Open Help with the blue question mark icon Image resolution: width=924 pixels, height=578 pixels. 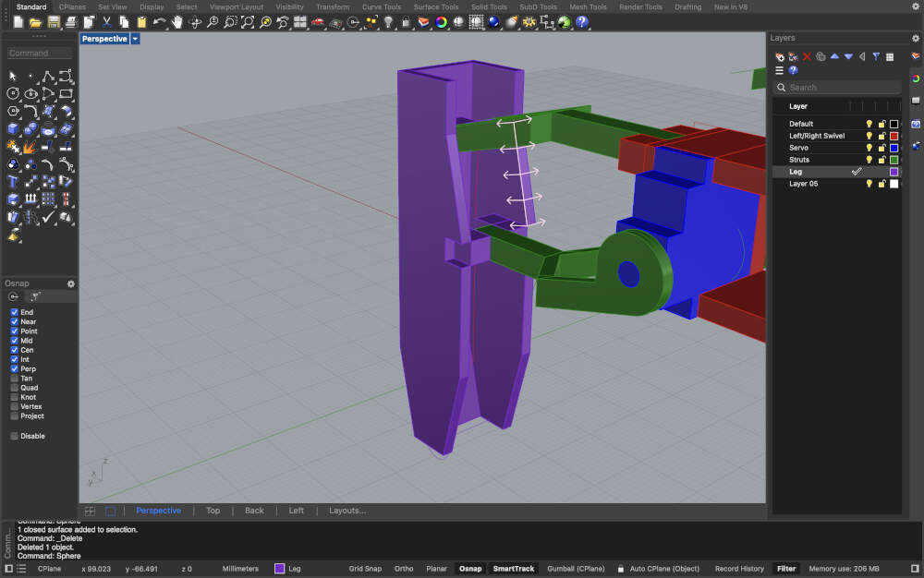tap(581, 22)
